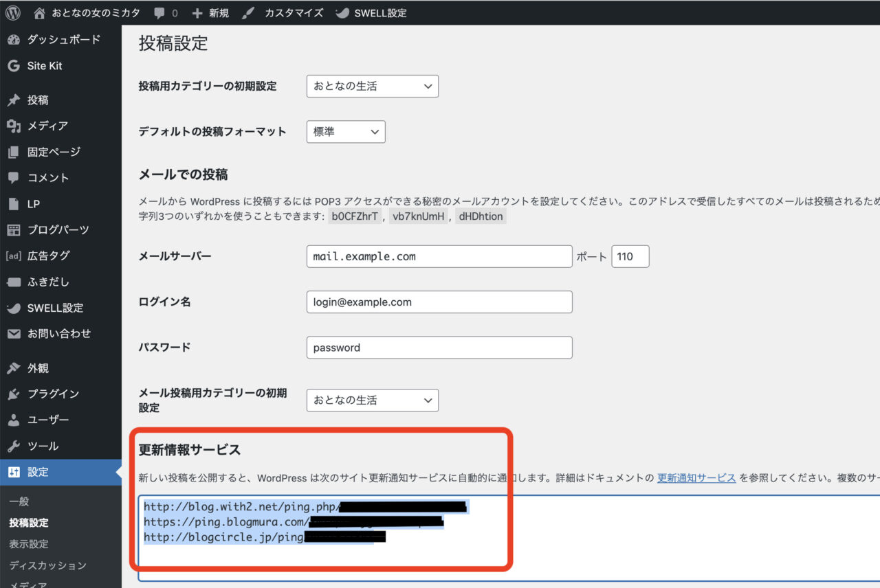The height and width of the screenshot is (588, 880).
Task: Click the メールサーバー input field
Action: [x=439, y=256]
